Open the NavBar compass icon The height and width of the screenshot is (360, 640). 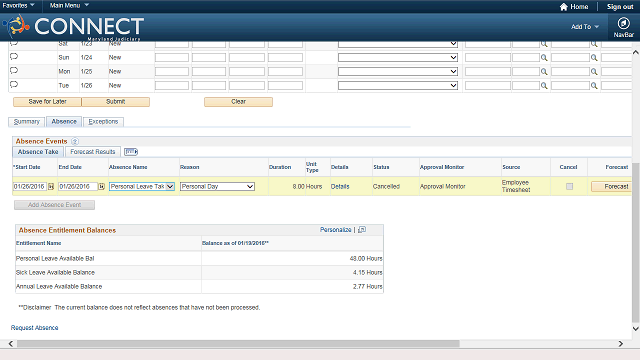(623, 23)
